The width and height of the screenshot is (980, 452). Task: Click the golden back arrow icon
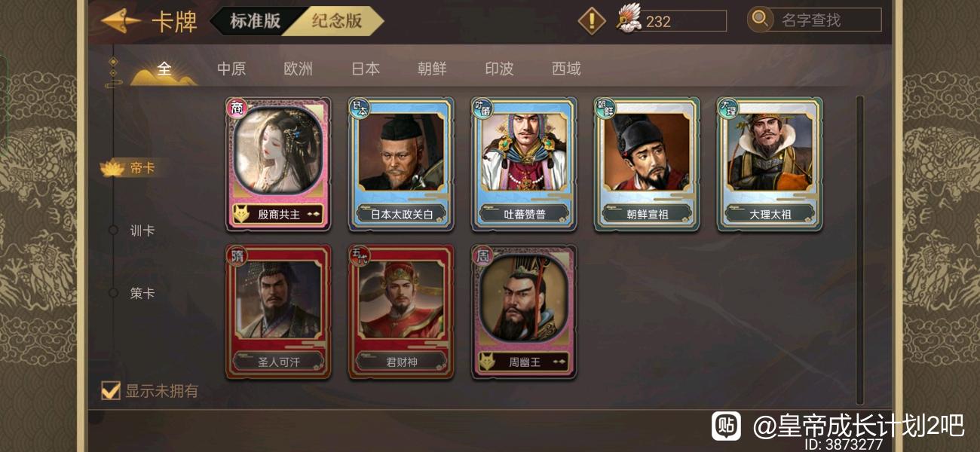click(121, 20)
